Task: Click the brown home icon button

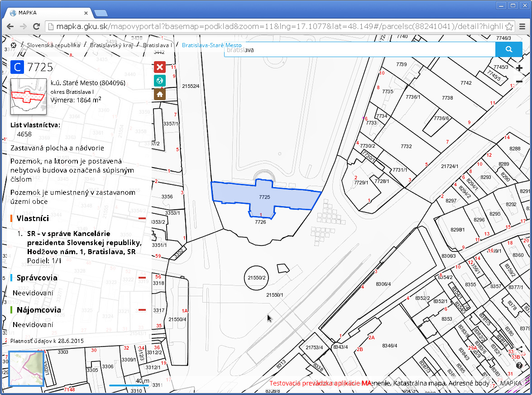Action: click(x=159, y=94)
